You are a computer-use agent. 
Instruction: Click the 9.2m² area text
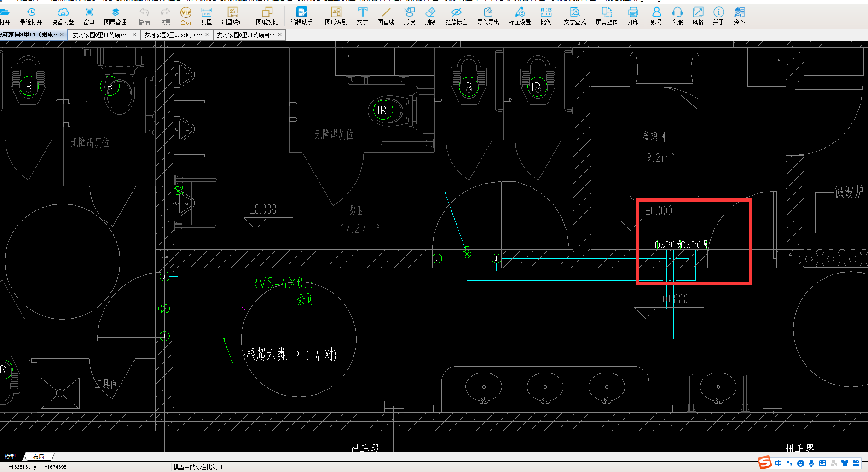tap(660, 157)
